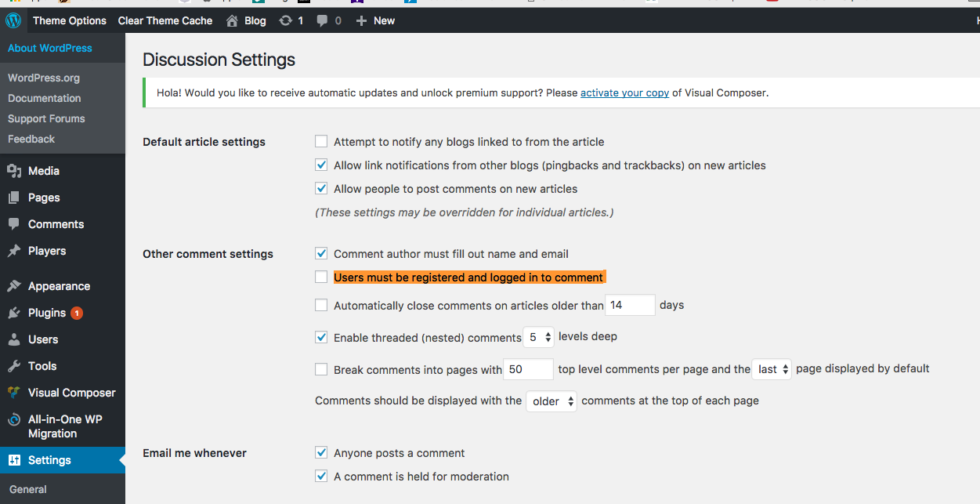Open the older comments order dropdown
The image size is (980, 504).
pos(551,401)
